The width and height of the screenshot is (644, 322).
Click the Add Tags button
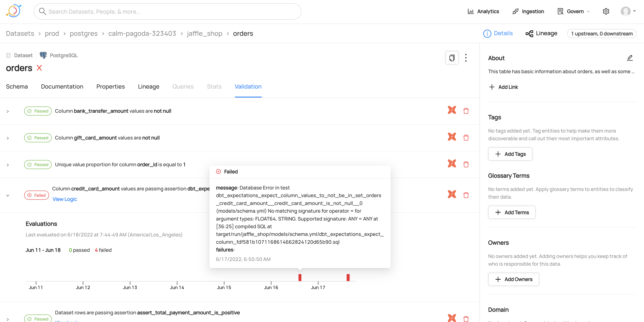tap(510, 154)
